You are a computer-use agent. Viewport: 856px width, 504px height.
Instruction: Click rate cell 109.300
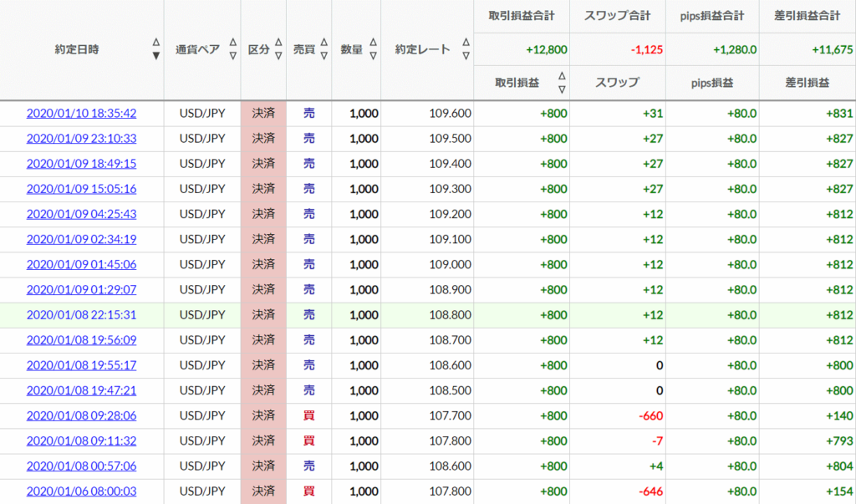coord(450,189)
